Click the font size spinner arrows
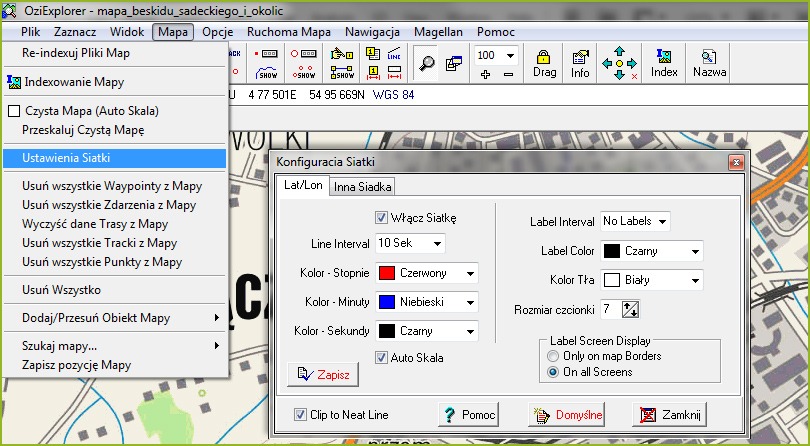The width and height of the screenshot is (810, 446). 630,310
